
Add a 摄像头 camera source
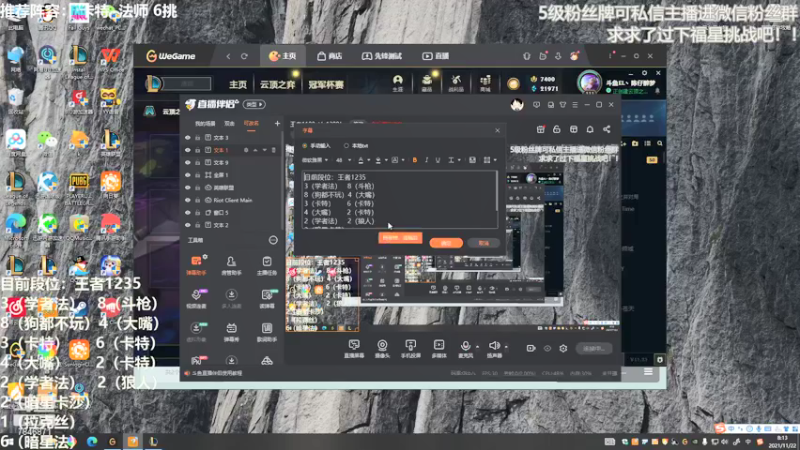382,348
